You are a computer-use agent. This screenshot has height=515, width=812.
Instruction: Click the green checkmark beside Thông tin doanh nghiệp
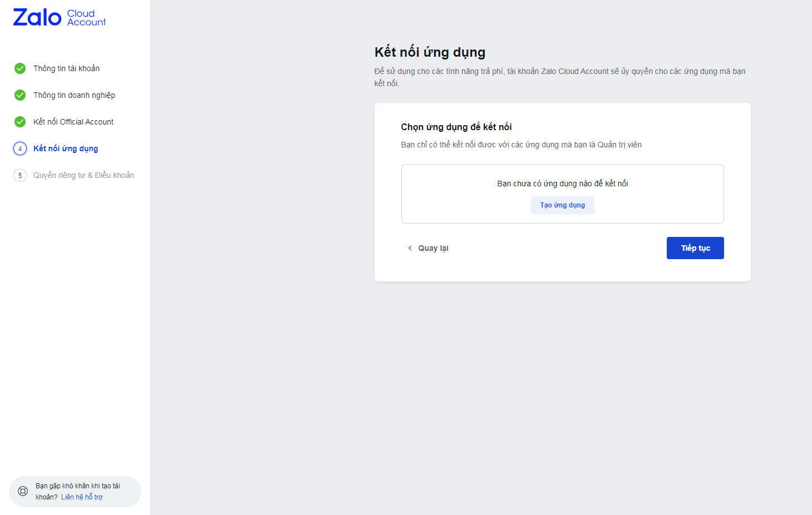tap(20, 95)
